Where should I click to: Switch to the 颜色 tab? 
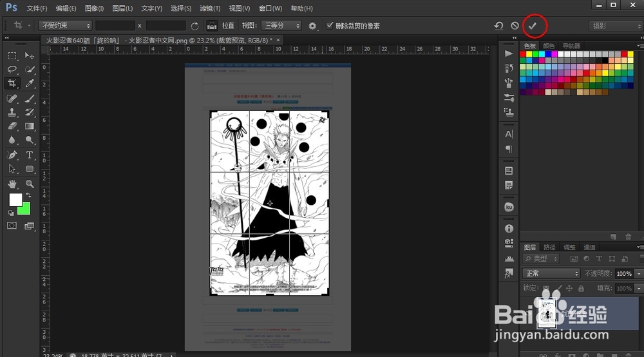[549, 46]
